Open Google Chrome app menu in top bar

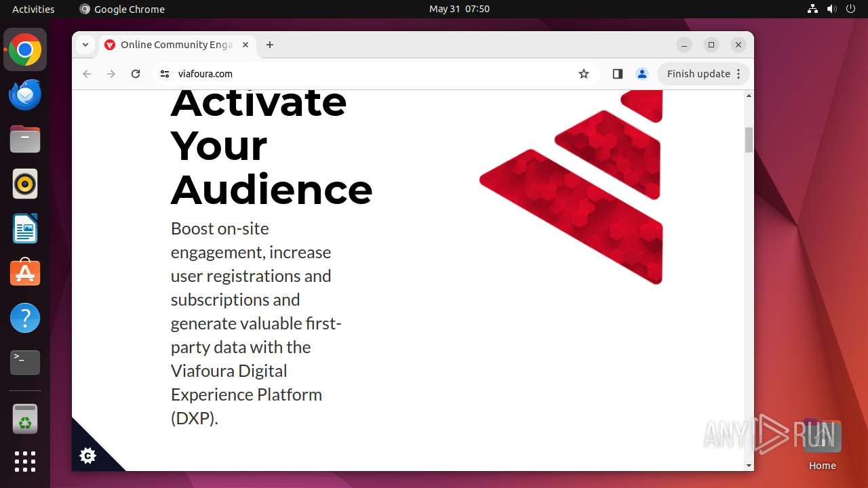tap(122, 9)
